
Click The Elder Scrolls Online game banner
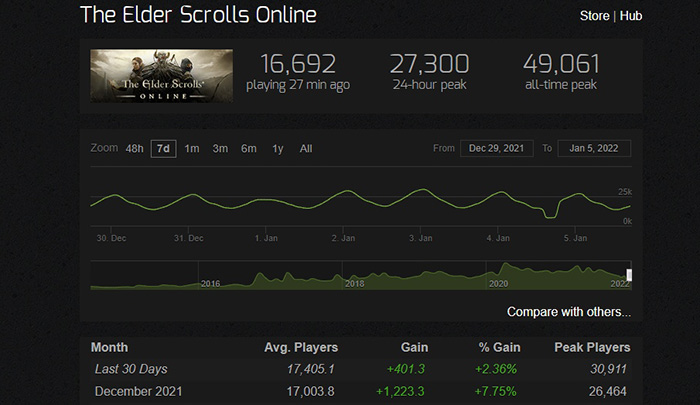pos(161,75)
